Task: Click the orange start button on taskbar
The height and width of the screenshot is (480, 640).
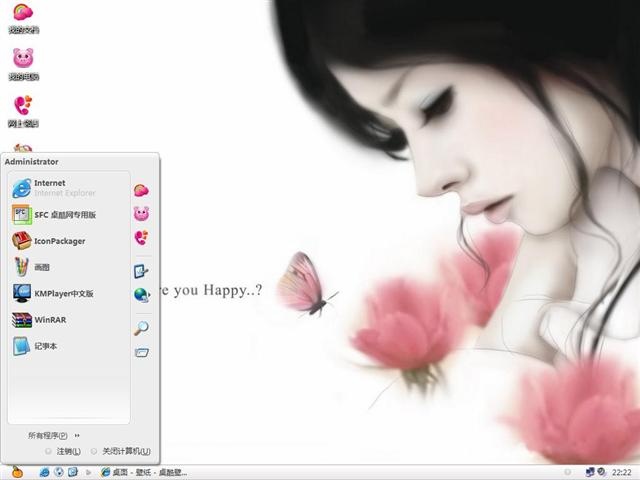Action: pyautogui.click(x=17, y=472)
